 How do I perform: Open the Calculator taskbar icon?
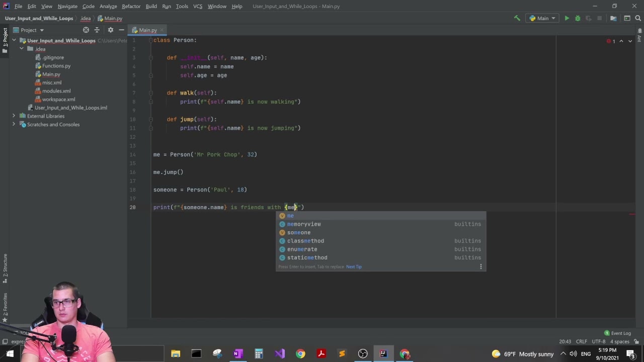[x=259, y=354]
